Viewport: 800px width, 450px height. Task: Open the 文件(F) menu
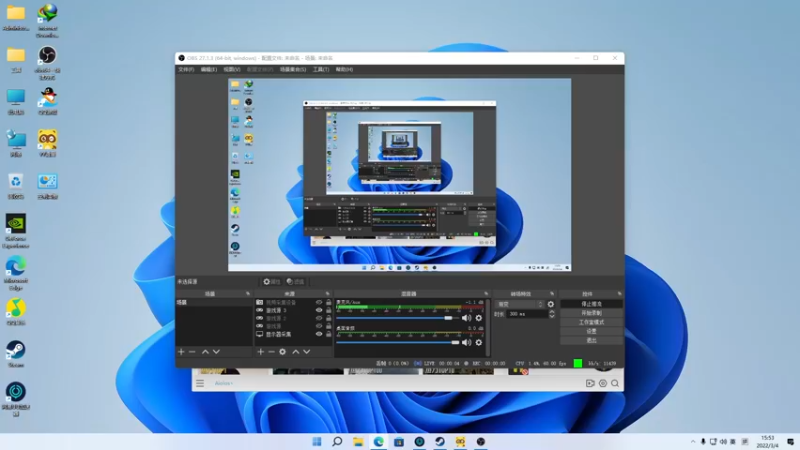tap(186, 69)
